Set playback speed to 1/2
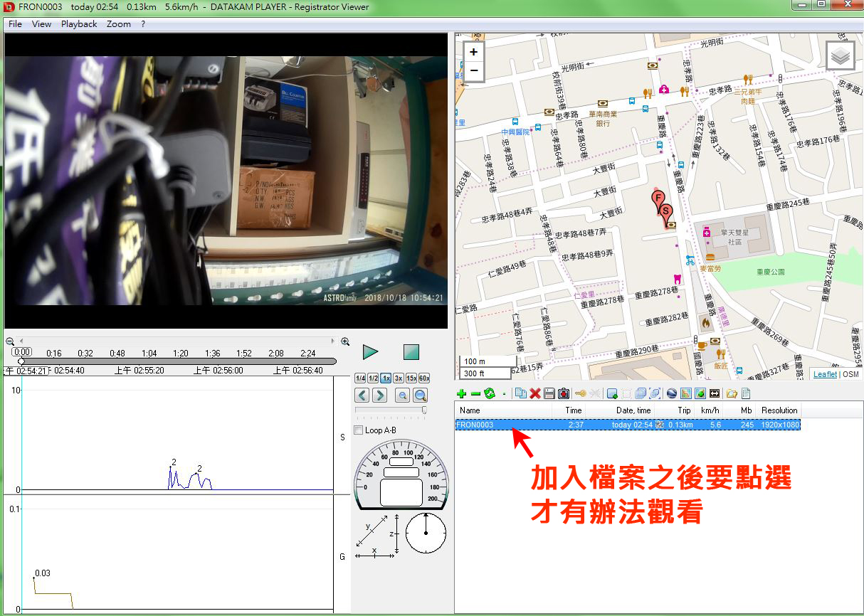This screenshot has width=864, height=616. (x=373, y=378)
